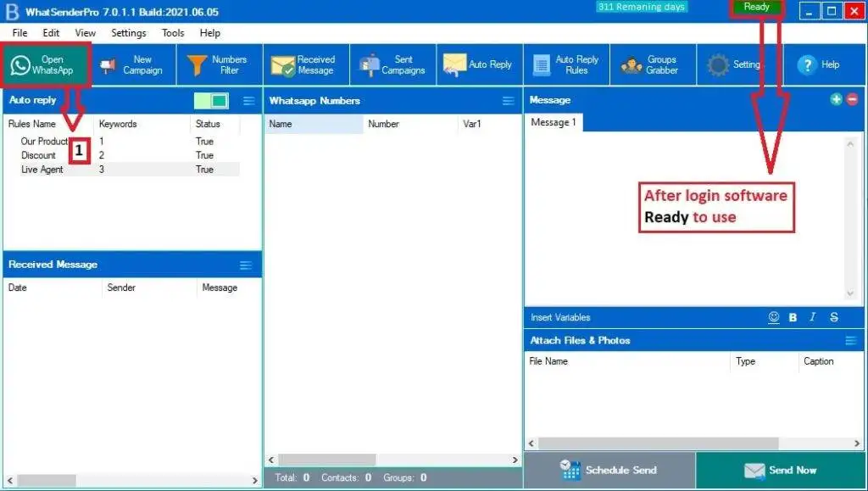Click the Status column header

(x=214, y=124)
